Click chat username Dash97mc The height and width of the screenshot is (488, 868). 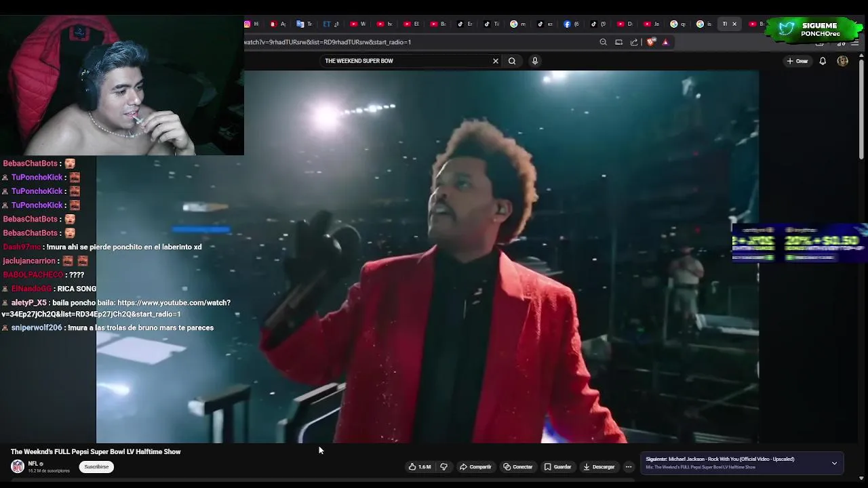pos(22,247)
